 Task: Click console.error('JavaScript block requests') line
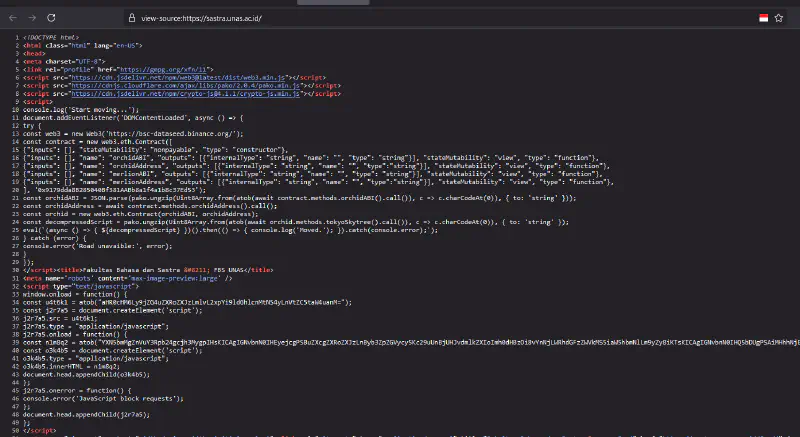(103, 399)
